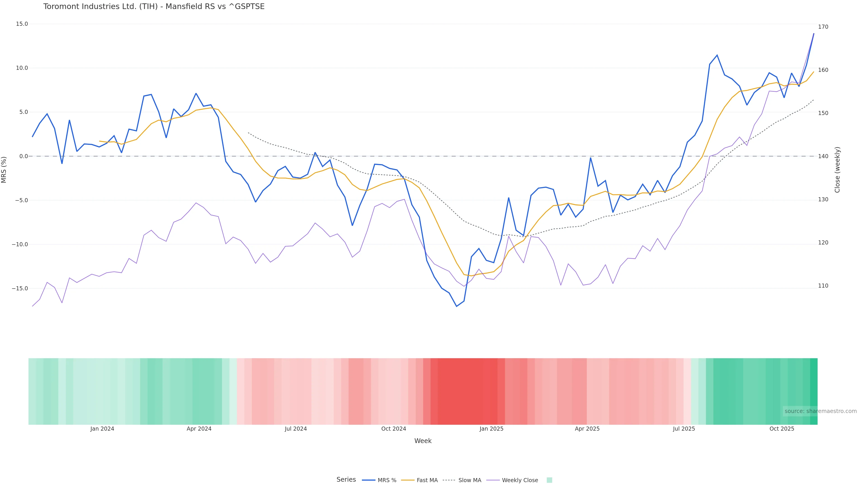The image size is (868, 488).
Task: Hide the Weekly Close legend series
Action: pyautogui.click(x=520, y=480)
